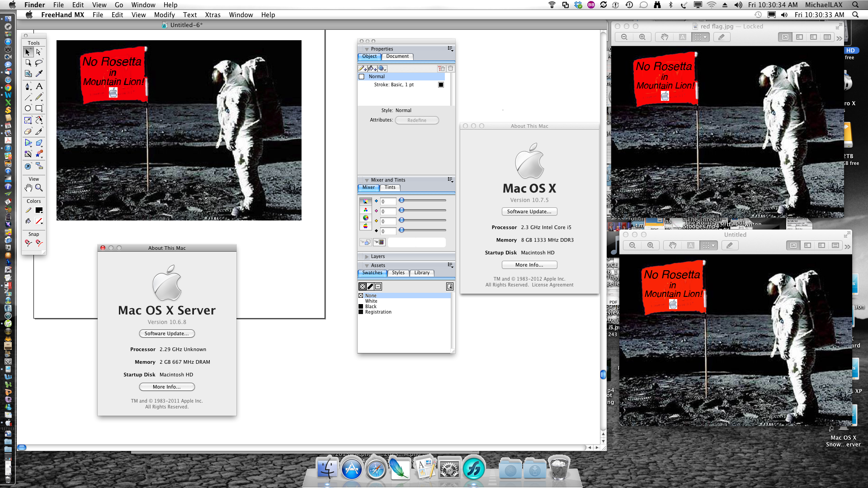Screen dimensions: 868x488
Task: Select the Text tool
Action: (x=39, y=86)
